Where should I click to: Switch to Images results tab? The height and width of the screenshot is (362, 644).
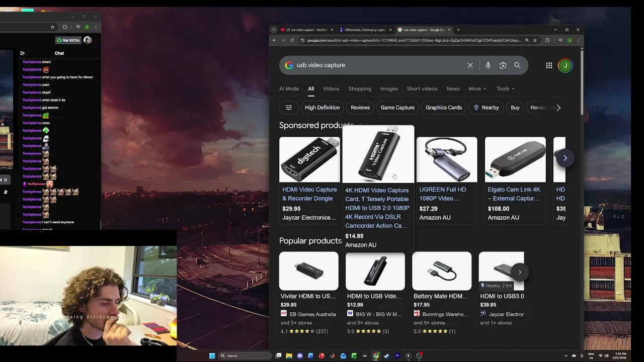point(389,89)
